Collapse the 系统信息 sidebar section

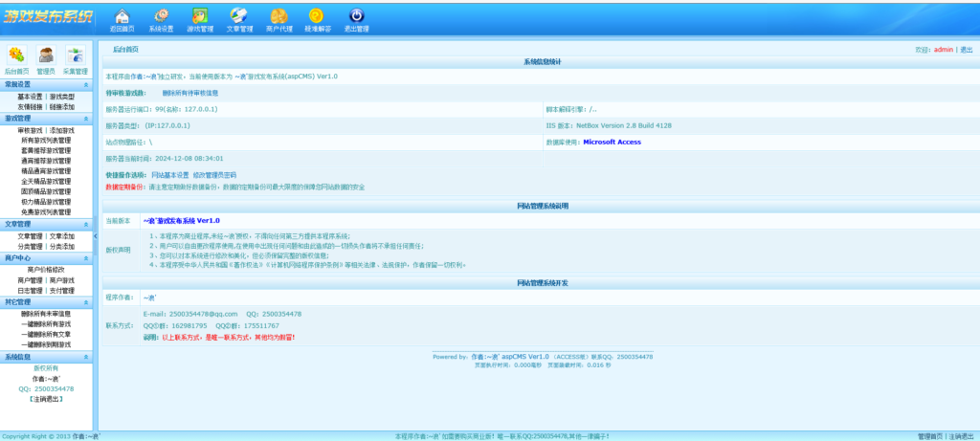tap(85, 357)
